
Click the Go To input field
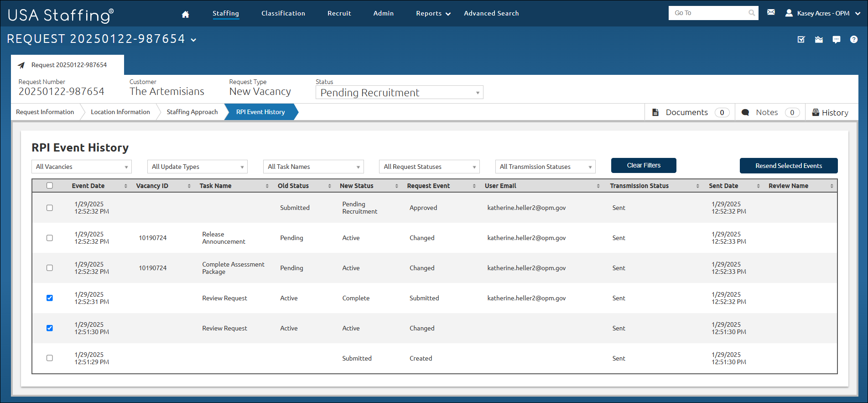tap(709, 13)
